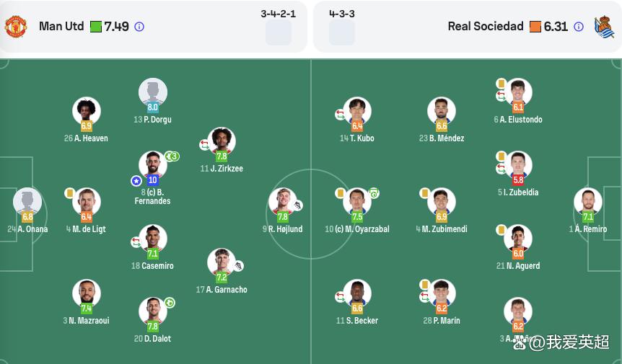622x364 pixels.
Task: Click the Real Sociedad rating info icon
Action: (579, 27)
